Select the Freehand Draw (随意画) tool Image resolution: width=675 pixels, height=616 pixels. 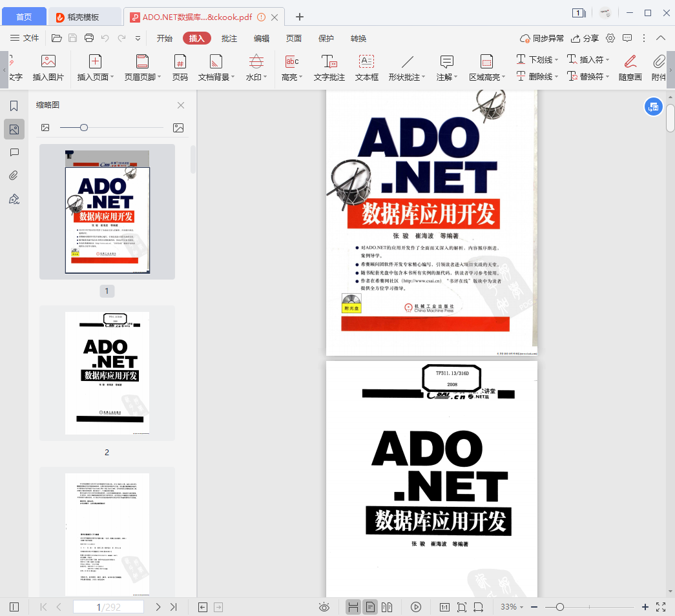pyautogui.click(x=630, y=68)
